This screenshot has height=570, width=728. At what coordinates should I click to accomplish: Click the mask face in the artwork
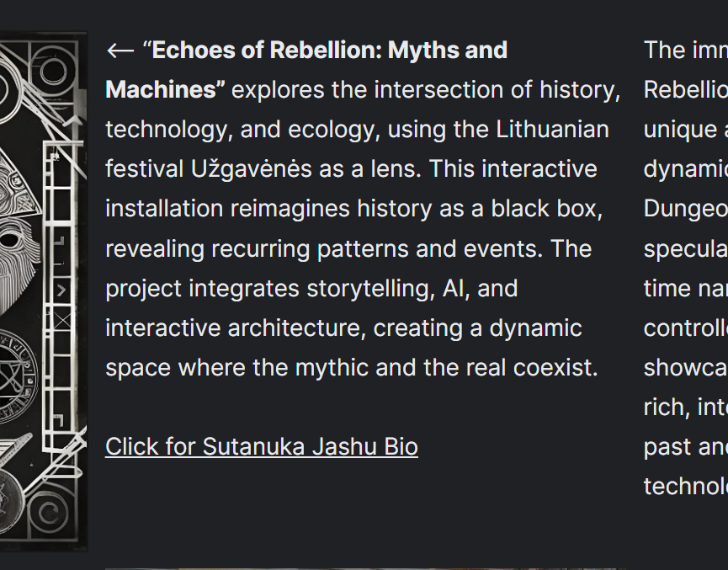[16, 251]
